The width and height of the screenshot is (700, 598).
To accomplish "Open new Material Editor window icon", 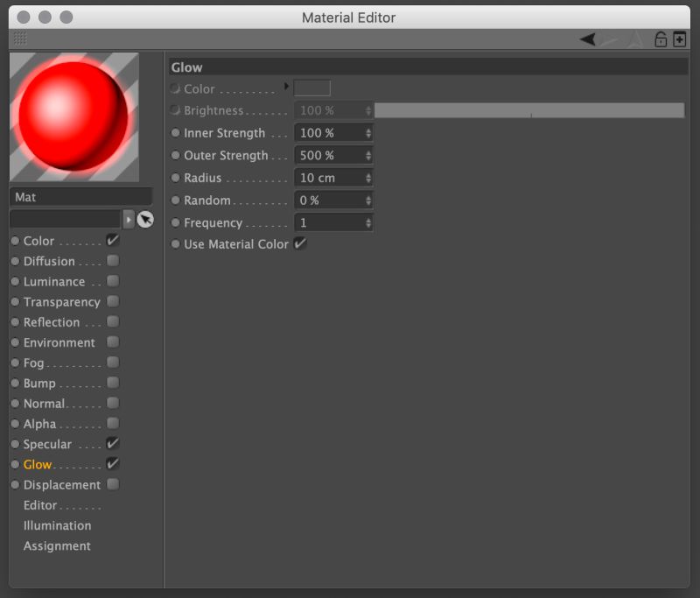I will coord(680,39).
